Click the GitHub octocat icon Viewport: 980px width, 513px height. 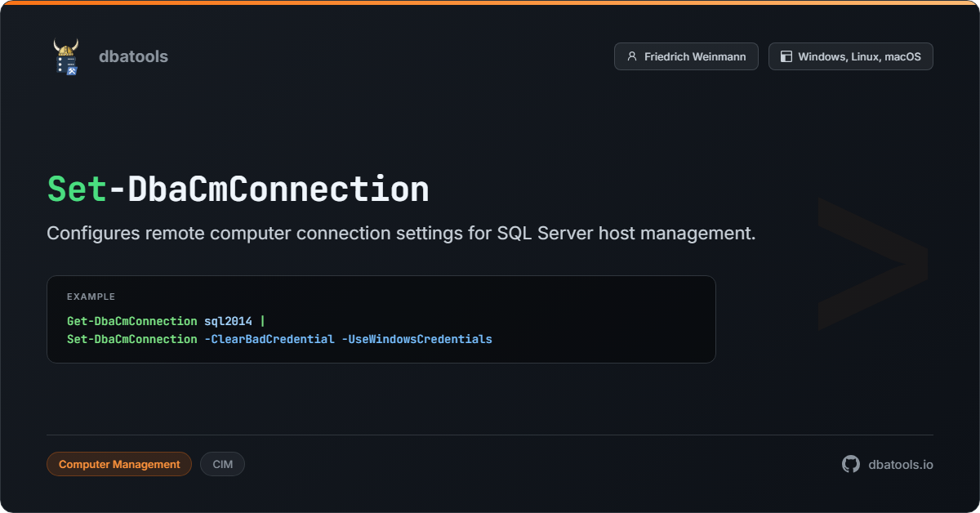[851, 464]
